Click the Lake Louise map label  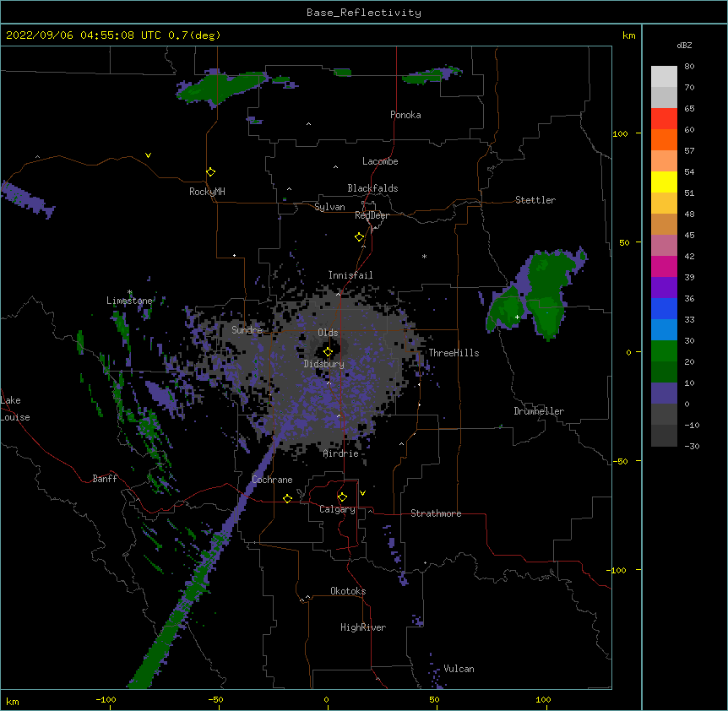coord(15,409)
